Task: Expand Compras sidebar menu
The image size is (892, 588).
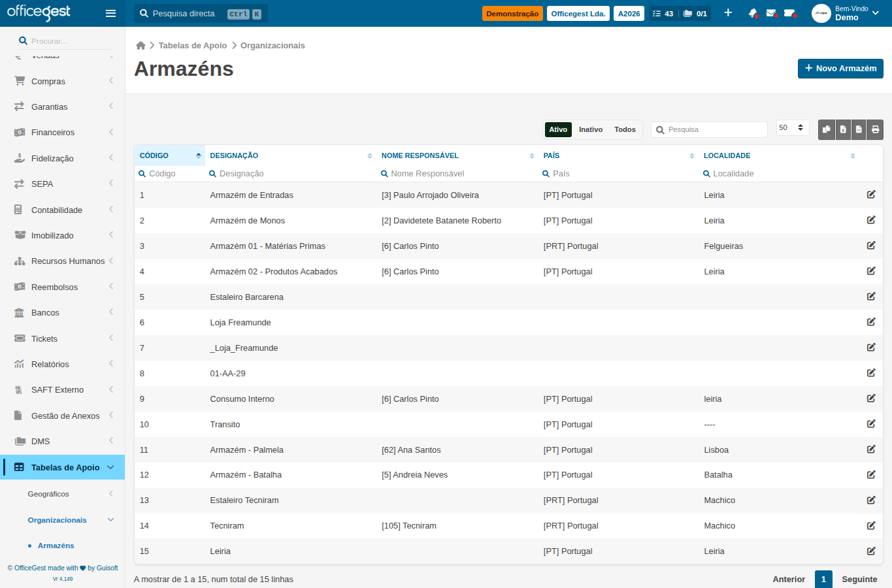Action: [x=63, y=81]
